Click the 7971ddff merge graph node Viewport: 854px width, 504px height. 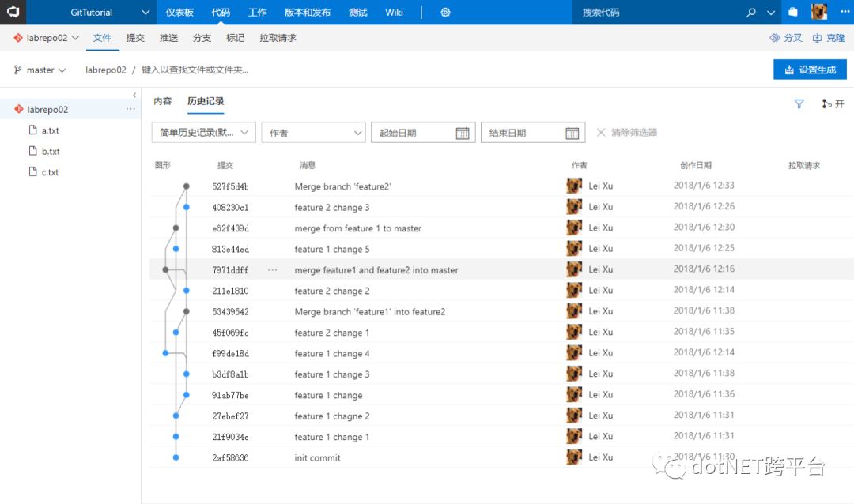point(165,269)
